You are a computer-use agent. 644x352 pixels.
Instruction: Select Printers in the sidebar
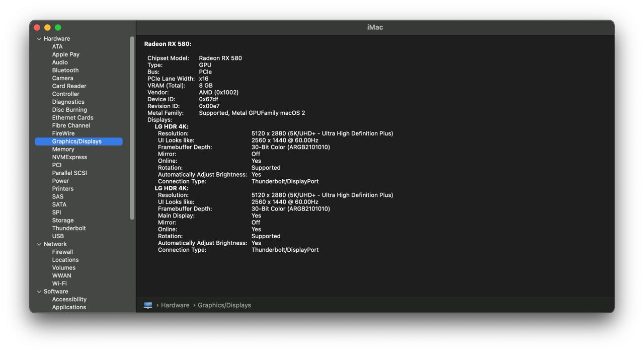click(63, 189)
